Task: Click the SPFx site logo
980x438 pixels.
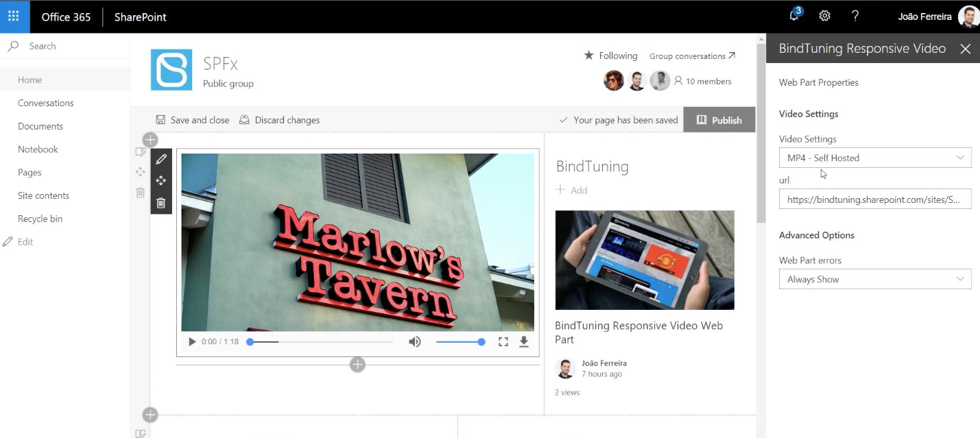Action: pos(171,70)
